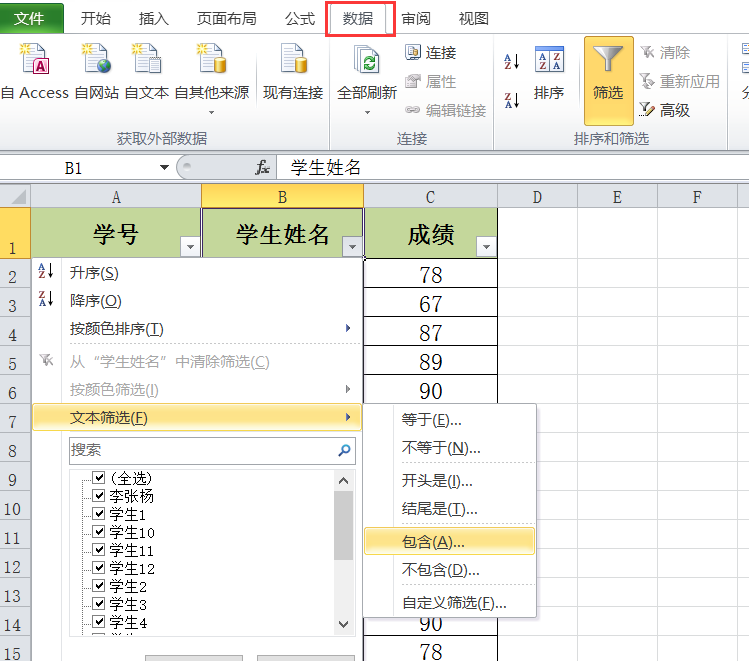This screenshot has width=749, height=661.
Task: Click the 清除 clear filter button
Action: [665, 52]
